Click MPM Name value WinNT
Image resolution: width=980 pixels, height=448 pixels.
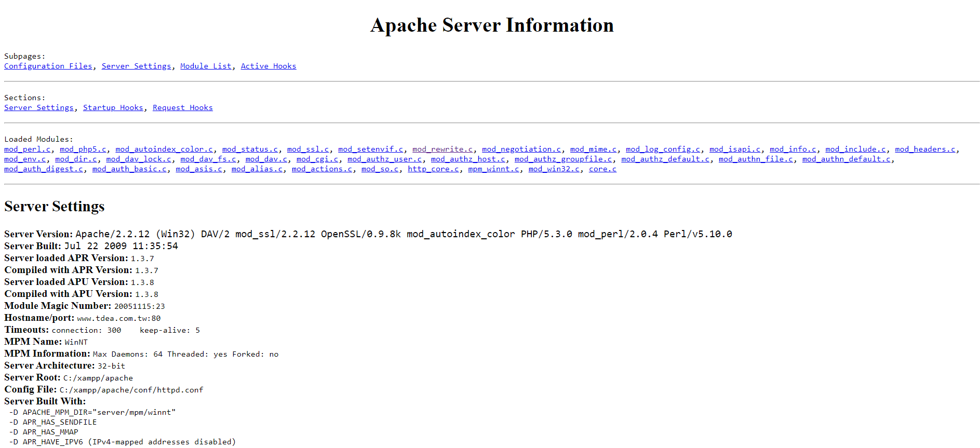coord(76,342)
